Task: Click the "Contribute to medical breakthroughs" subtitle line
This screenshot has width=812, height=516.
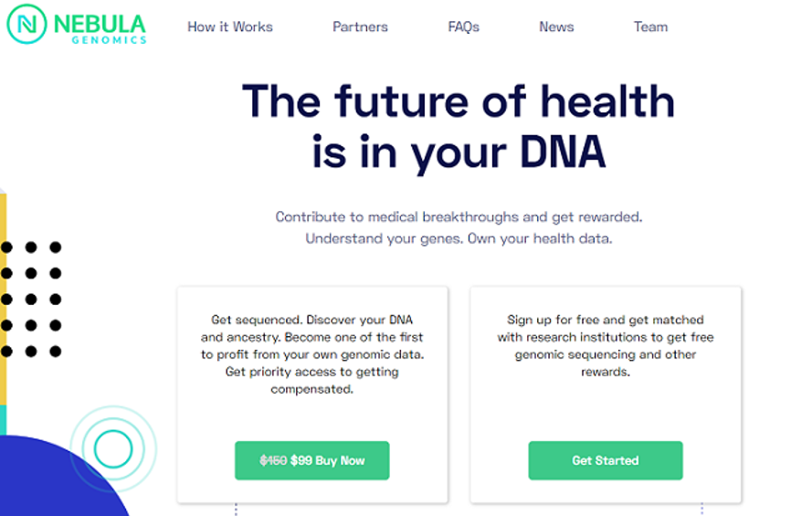Action: pos(459,217)
